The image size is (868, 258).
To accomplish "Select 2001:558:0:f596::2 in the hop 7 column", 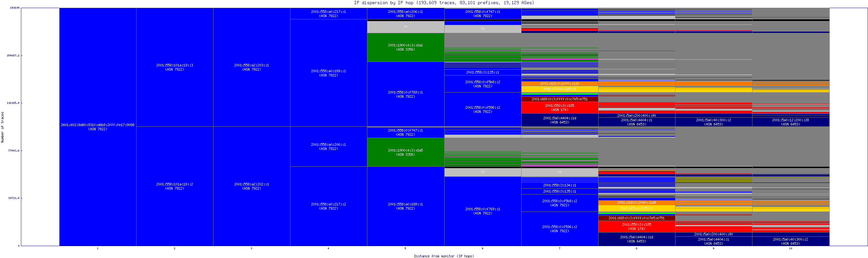I will (x=560, y=229).
